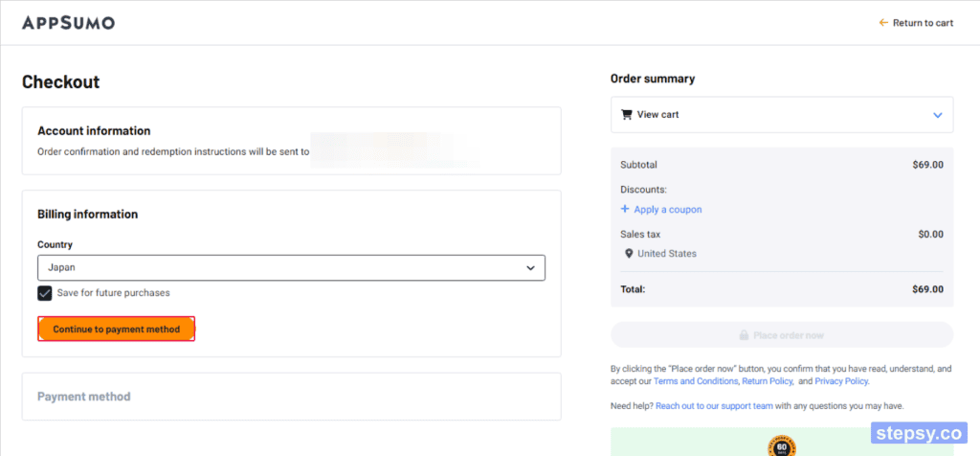Open the Terms and Conditions link

click(697, 381)
